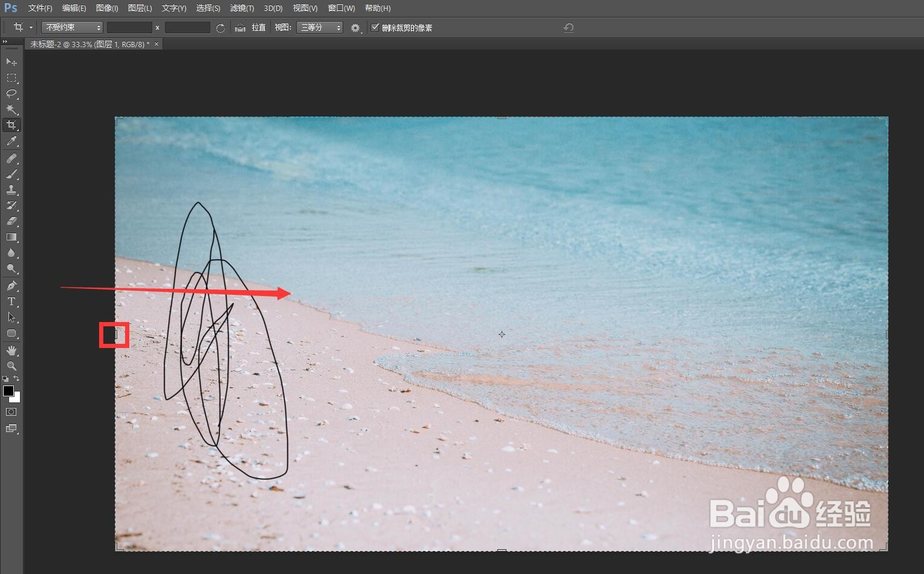Change the screen mode
Viewport: 924px width, 574px height.
click(11, 428)
